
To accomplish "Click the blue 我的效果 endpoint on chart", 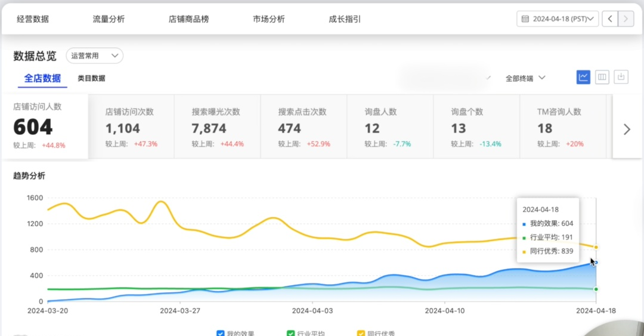I will point(596,263).
